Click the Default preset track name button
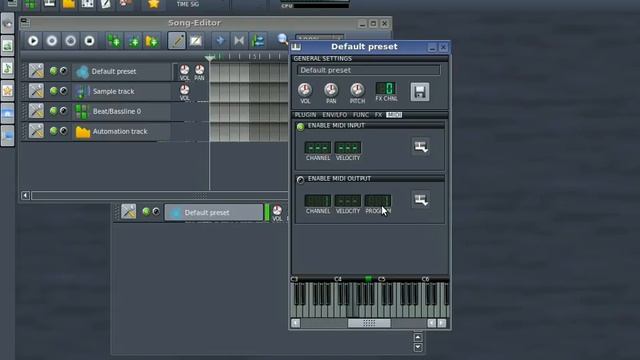This screenshot has height=360, width=640. click(x=122, y=71)
